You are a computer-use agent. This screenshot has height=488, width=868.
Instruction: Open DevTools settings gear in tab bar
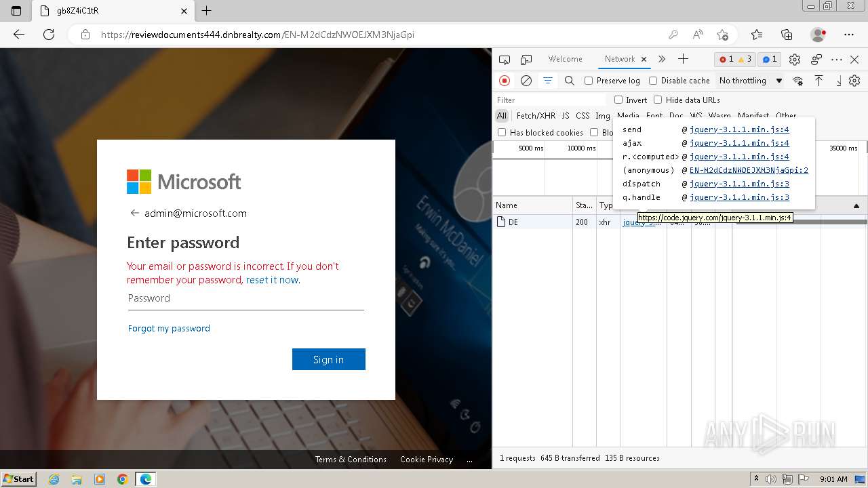pyautogui.click(x=795, y=60)
